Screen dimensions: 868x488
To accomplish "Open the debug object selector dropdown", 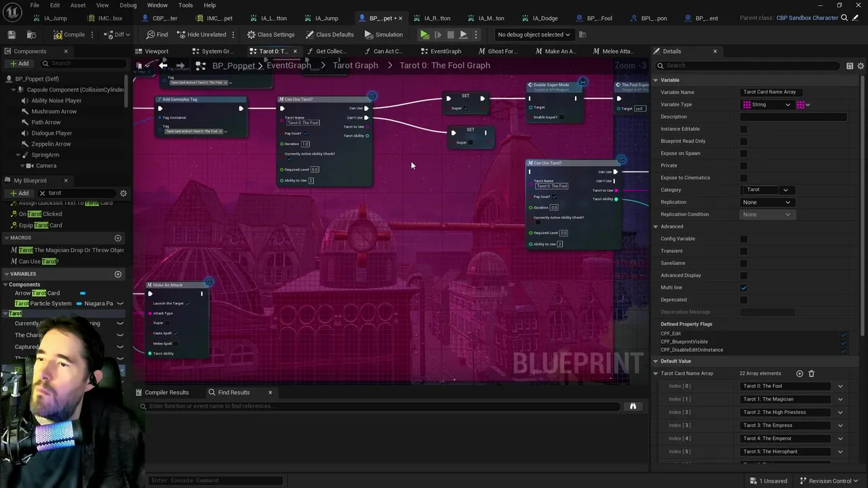I will coord(534,35).
